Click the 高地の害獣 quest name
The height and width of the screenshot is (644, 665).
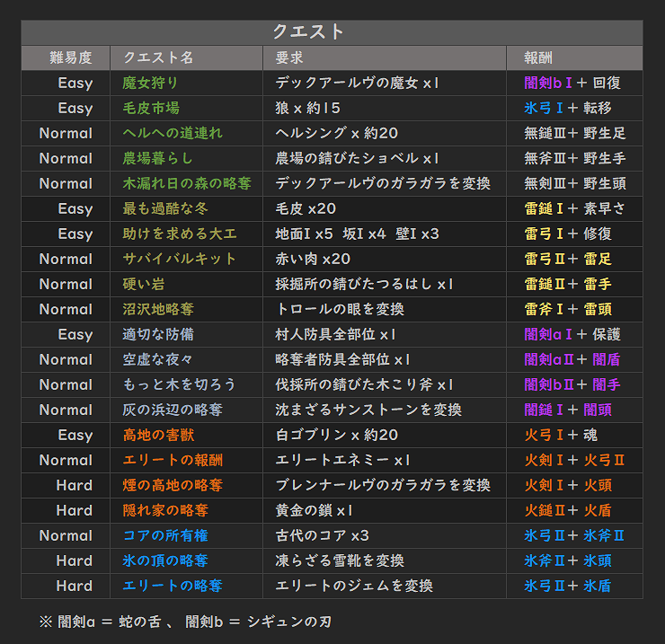click(x=158, y=435)
